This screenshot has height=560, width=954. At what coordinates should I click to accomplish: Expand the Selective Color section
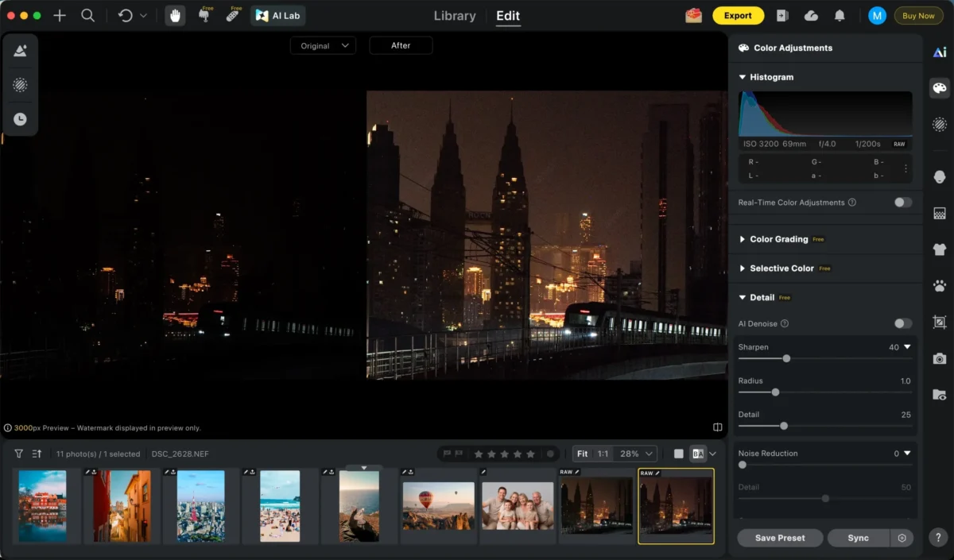coord(781,268)
